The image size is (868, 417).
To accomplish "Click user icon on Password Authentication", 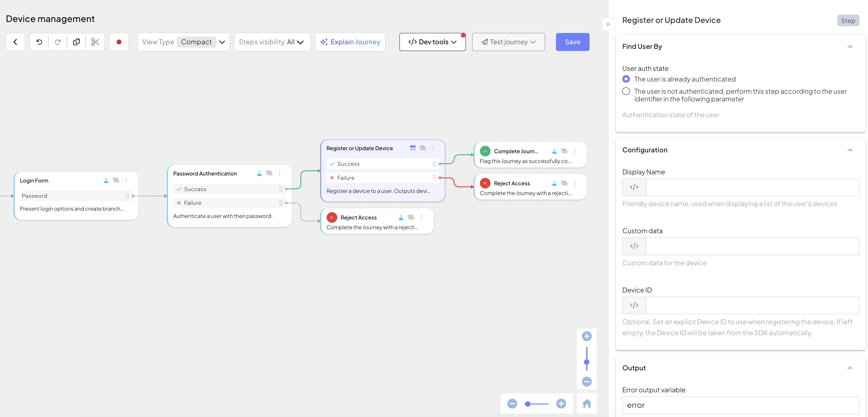I will 259,173.
